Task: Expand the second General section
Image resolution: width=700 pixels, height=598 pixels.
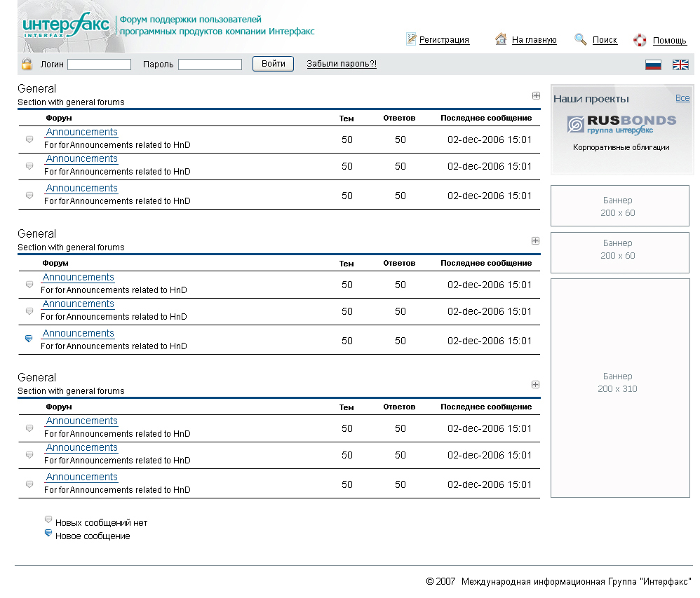Action: [x=536, y=240]
